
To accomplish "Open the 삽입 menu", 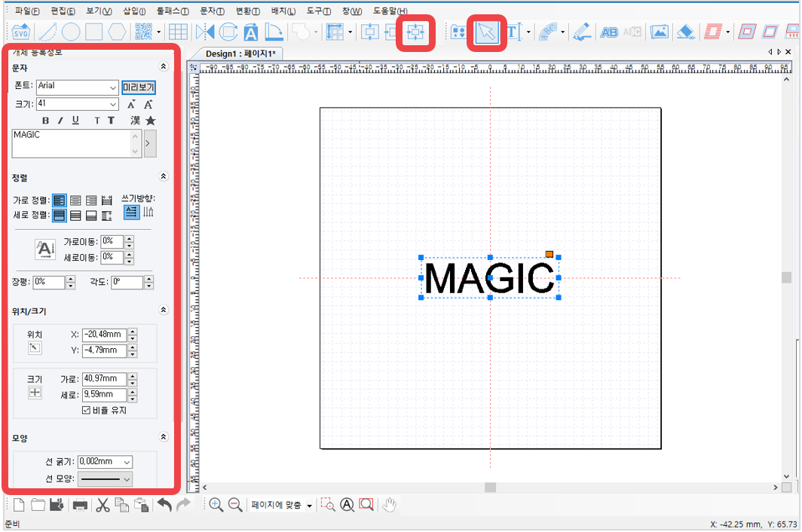I will pyautogui.click(x=134, y=11).
